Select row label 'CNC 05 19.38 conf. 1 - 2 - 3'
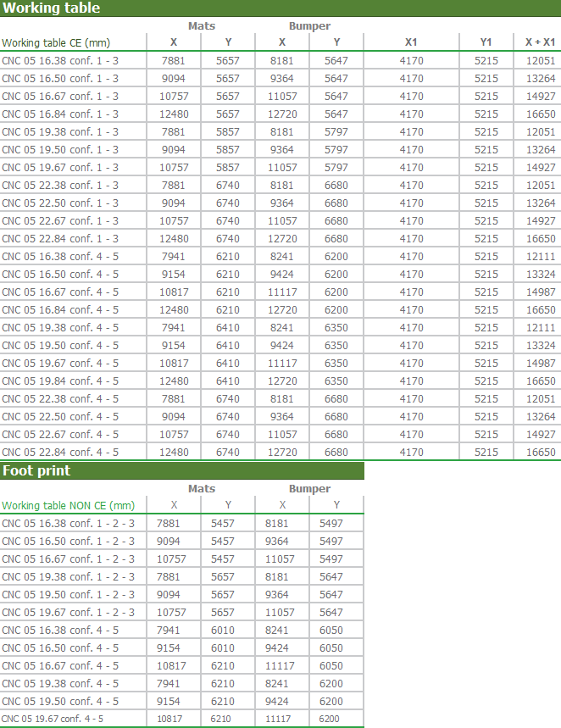561x728 pixels. (68, 577)
